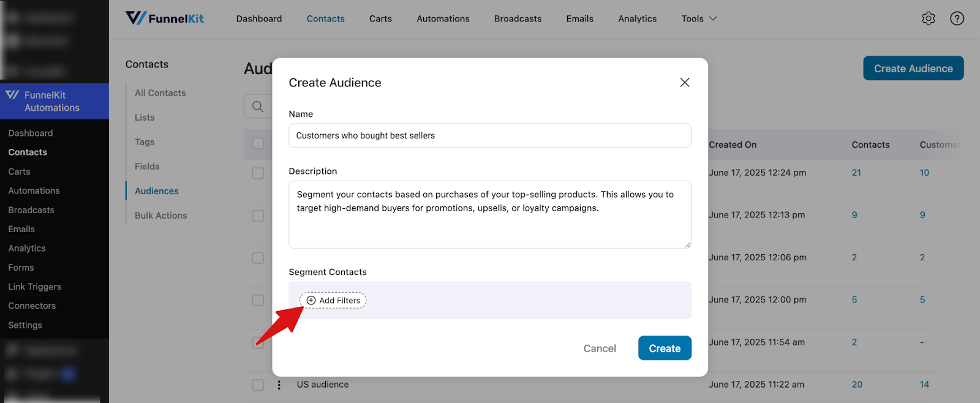Screen dimensions: 980x403
Task: Switch to the Automations top tab
Action: click(443, 18)
